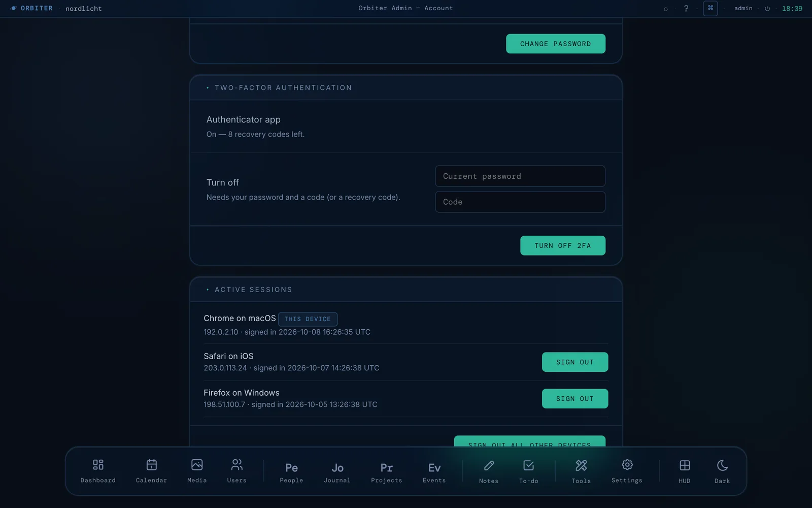
Task: Open the Calendar dock icon
Action: (x=151, y=471)
